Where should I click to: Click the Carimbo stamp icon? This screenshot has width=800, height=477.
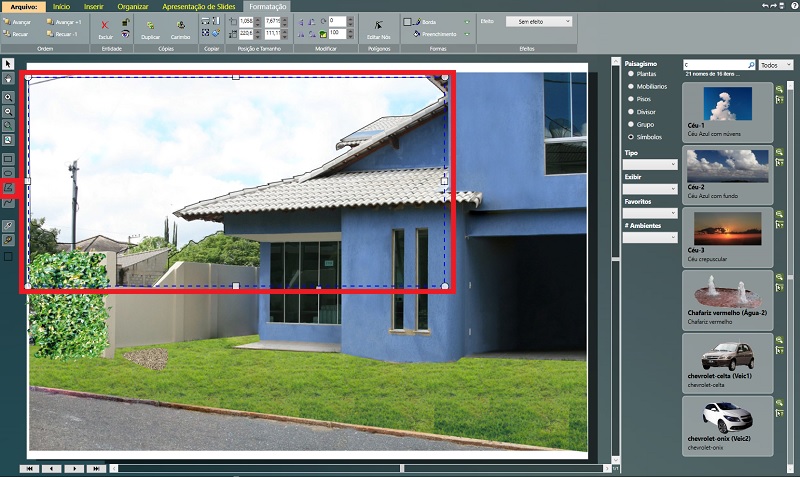[x=180, y=25]
